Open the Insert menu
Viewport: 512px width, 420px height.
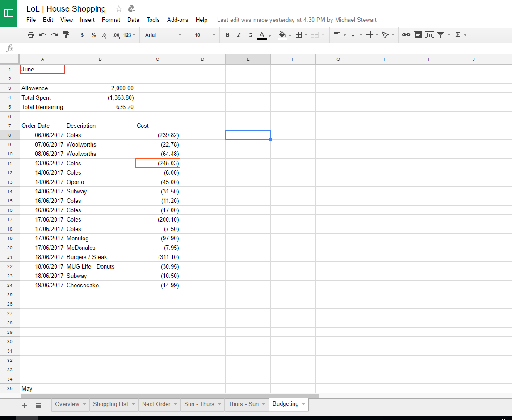(87, 20)
